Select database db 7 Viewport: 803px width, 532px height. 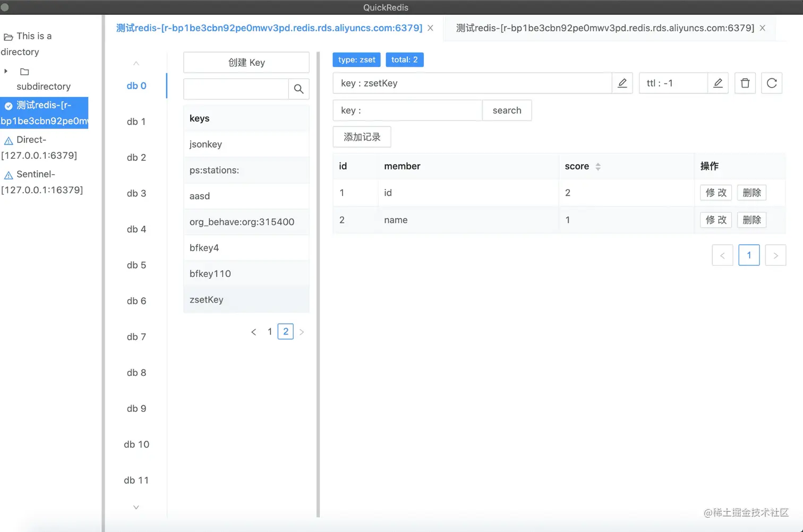point(136,337)
